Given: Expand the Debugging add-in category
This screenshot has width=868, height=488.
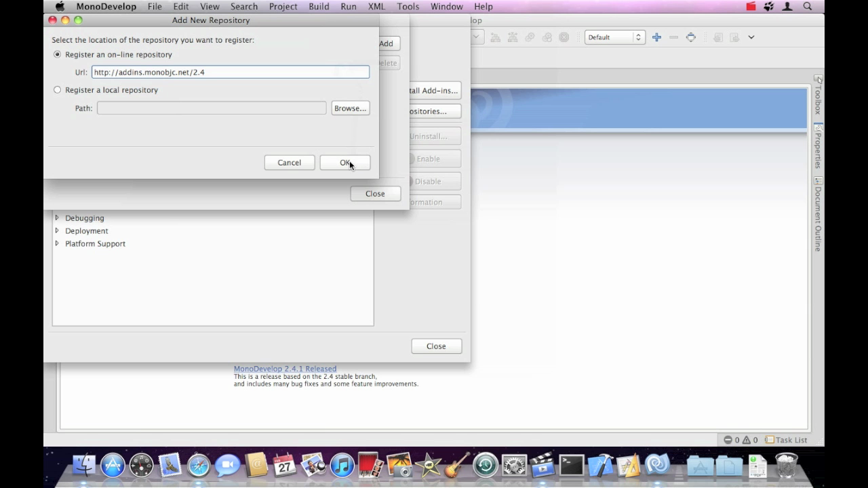Looking at the screenshot, I should coord(57,218).
